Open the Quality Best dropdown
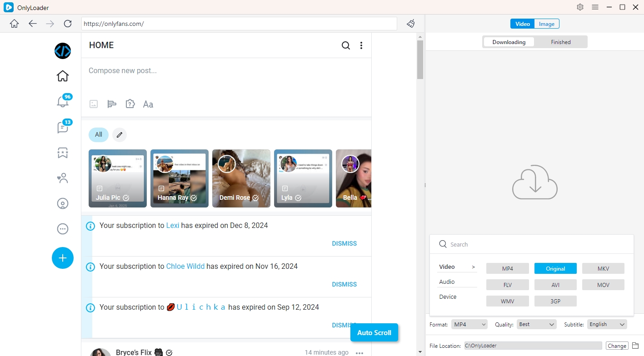This screenshot has width=644, height=356. [x=536, y=324]
